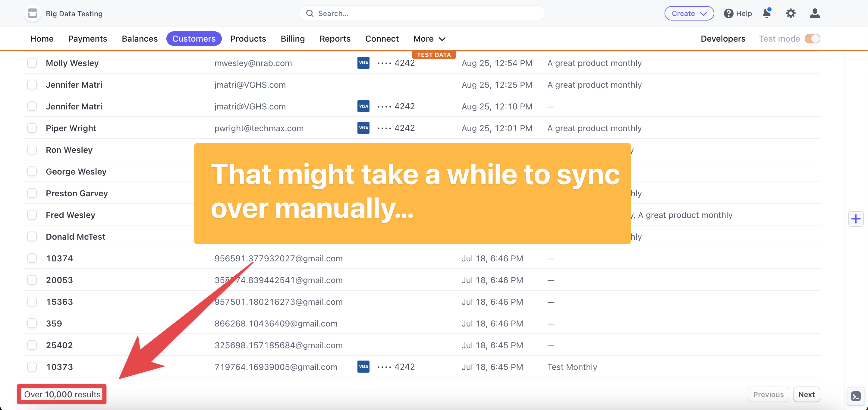Open the More navigation dropdown
Screen dimensions: 868x410
pyautogui.click(x=429, y=39)
